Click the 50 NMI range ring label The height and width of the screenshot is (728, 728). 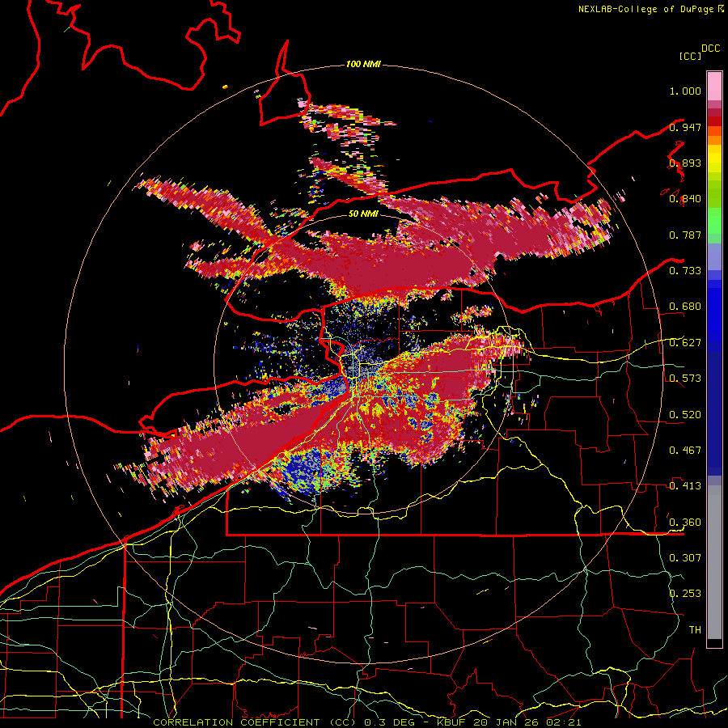[363, 214]
